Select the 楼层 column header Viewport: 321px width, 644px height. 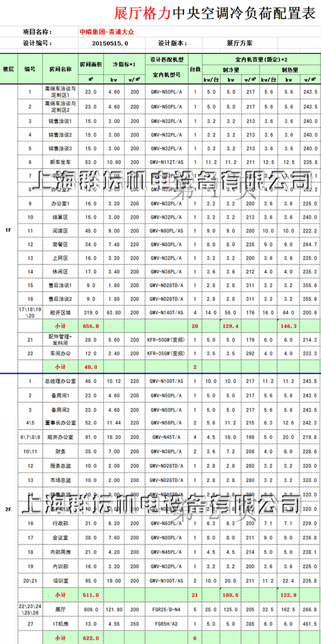8,69
